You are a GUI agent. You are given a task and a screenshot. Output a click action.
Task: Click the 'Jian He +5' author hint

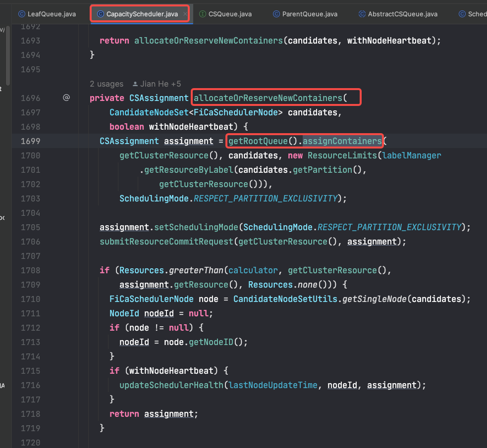[x=160, y=84]
